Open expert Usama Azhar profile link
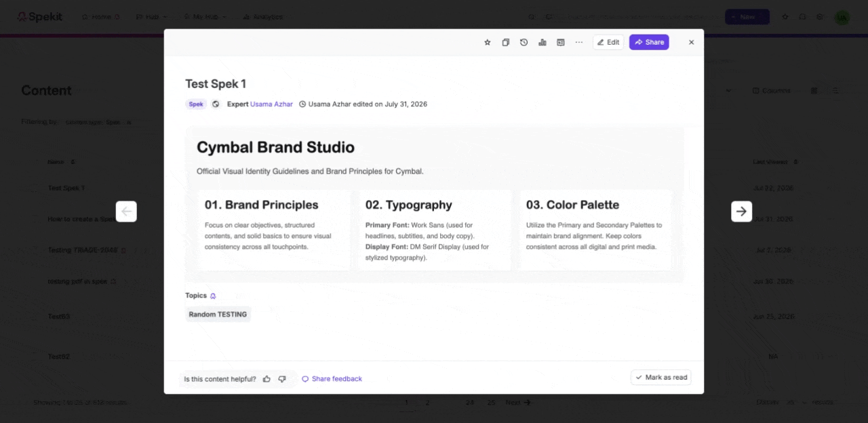 tap(271, 104)
